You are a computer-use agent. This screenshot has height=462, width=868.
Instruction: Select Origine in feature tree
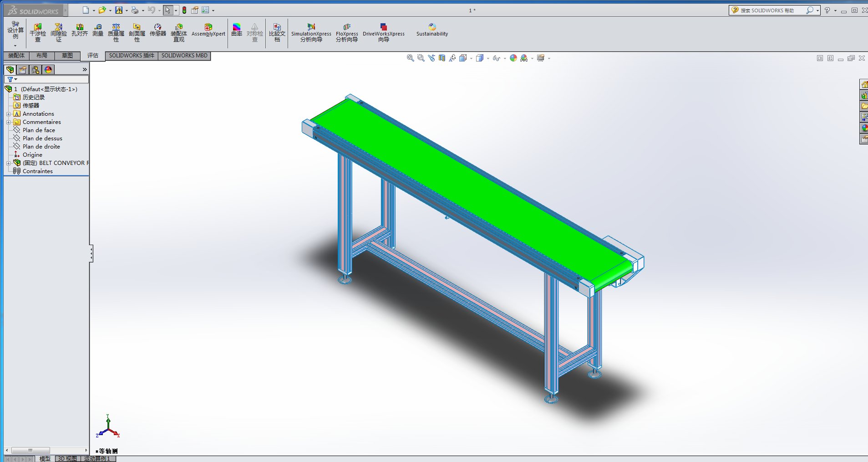pos(32,155)
